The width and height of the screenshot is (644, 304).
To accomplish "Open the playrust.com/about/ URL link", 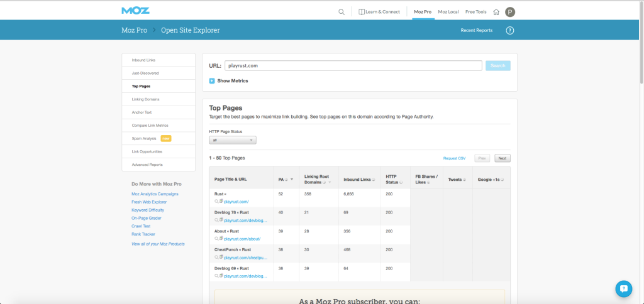I will 242,239.
